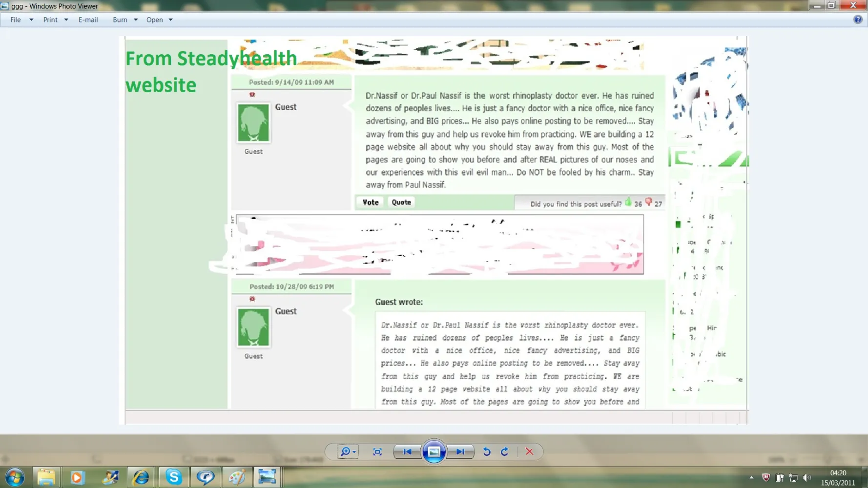The width and height of the screenshot is (868, 488).
Task: Click the 'Posted: 9/14/09 11:09 AM' text
Action: tap(291, 82)
